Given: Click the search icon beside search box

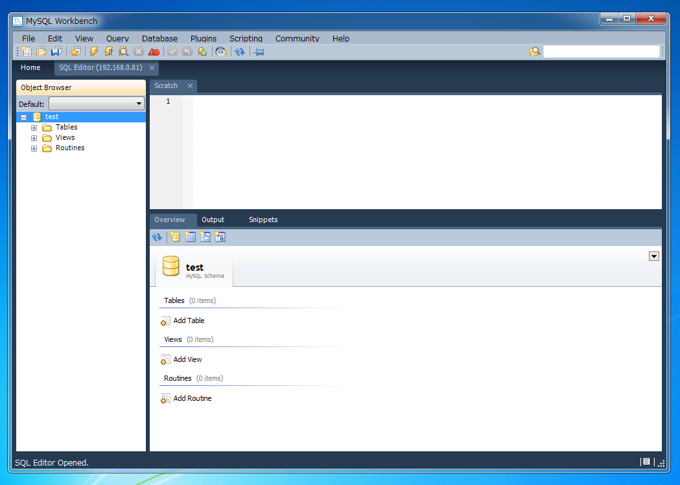Looking at the screenshot, I should pos(535,52).
